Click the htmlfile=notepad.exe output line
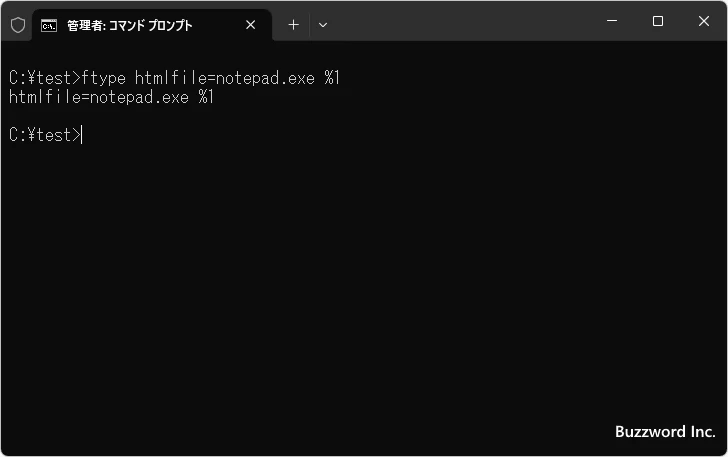This screenshot has height=457, width=728. pyautogui.click(x=111, y=97)
